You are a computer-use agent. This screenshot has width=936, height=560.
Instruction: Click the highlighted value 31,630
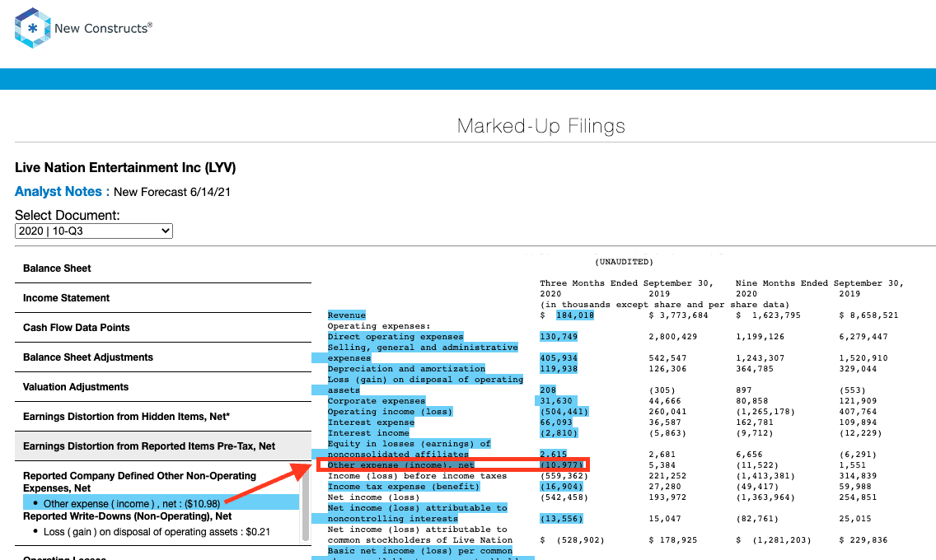[x=555, y=401]
